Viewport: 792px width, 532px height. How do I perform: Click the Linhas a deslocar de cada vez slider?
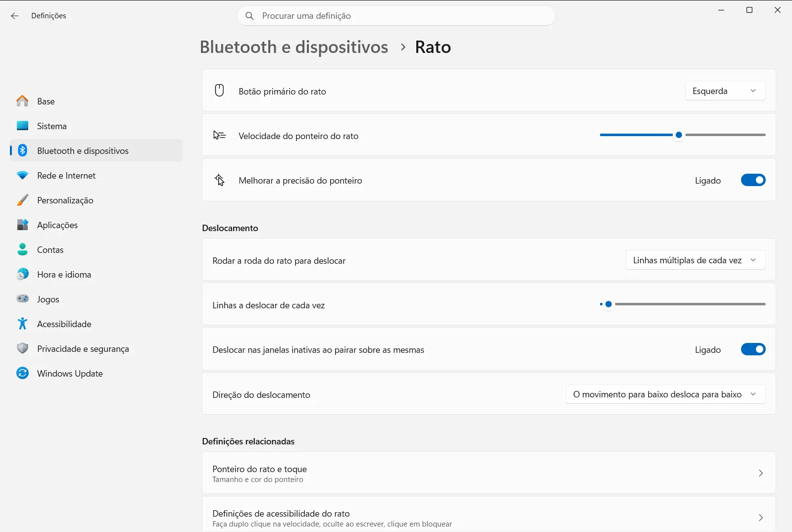click(683, 304)
